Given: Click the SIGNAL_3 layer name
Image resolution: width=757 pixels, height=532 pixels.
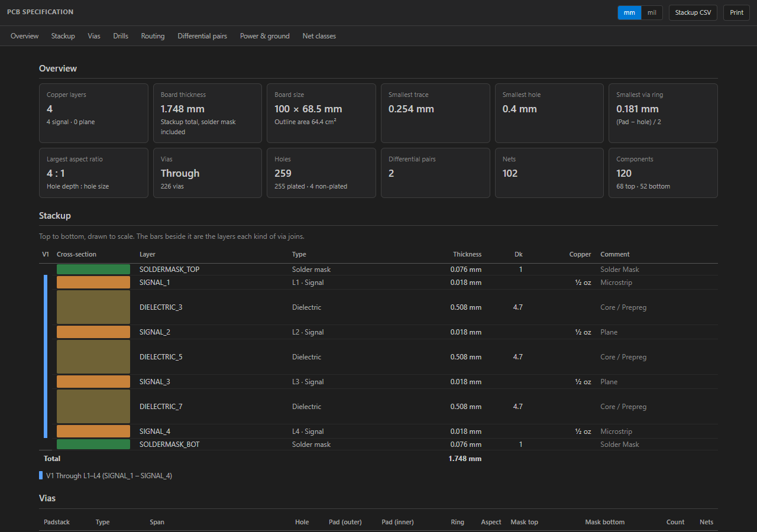Looking at the screenshot, I should coord(155,382).
